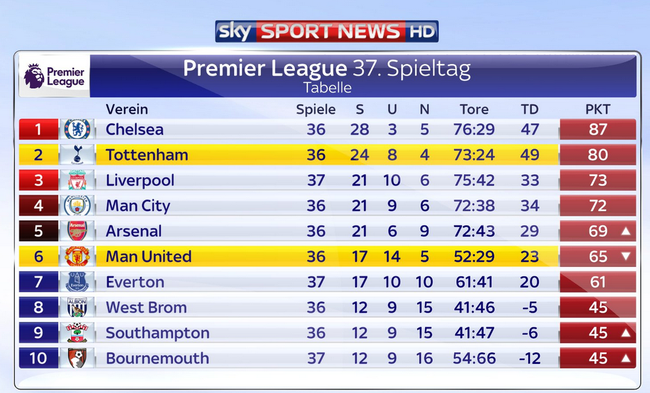Click the Man United red crest
650x393 pixels.
[x=78, y=256]
